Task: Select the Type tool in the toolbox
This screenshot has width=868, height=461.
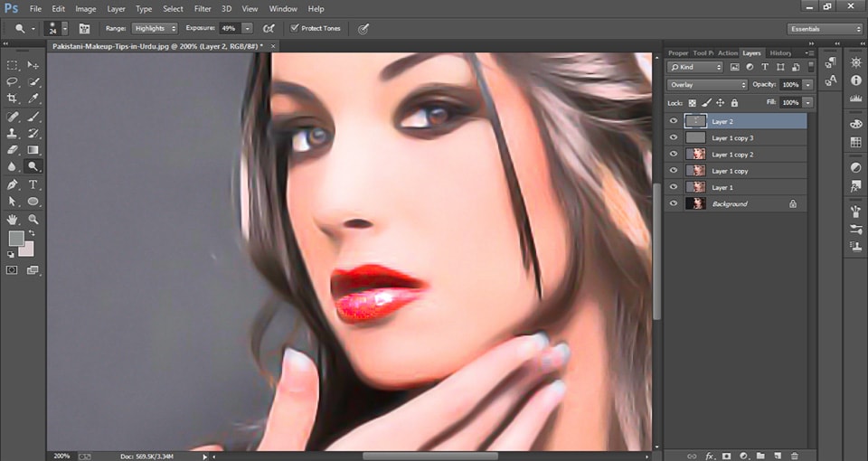Action: 33,184
